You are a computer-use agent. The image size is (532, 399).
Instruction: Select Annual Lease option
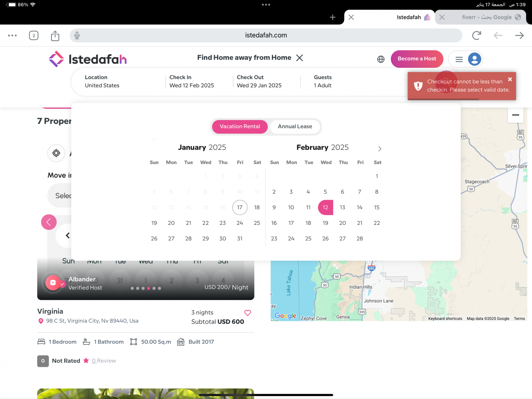point(295,126)
